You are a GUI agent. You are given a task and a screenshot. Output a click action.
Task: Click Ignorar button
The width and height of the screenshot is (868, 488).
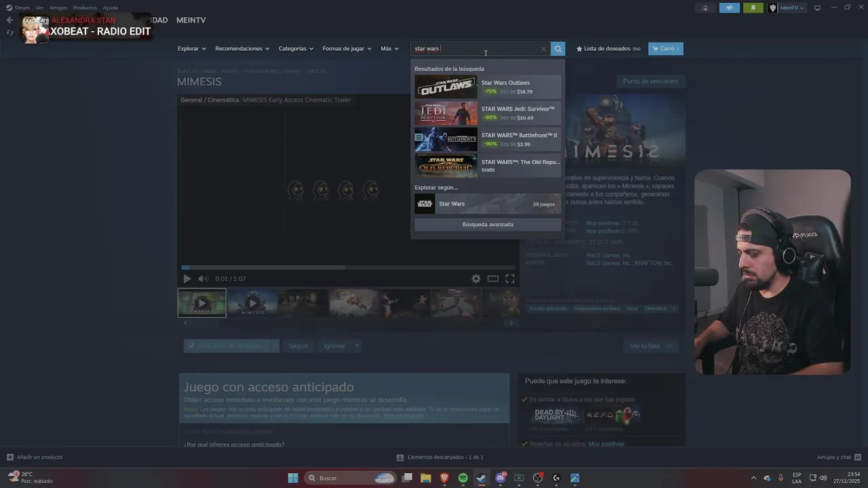(334, 346)
